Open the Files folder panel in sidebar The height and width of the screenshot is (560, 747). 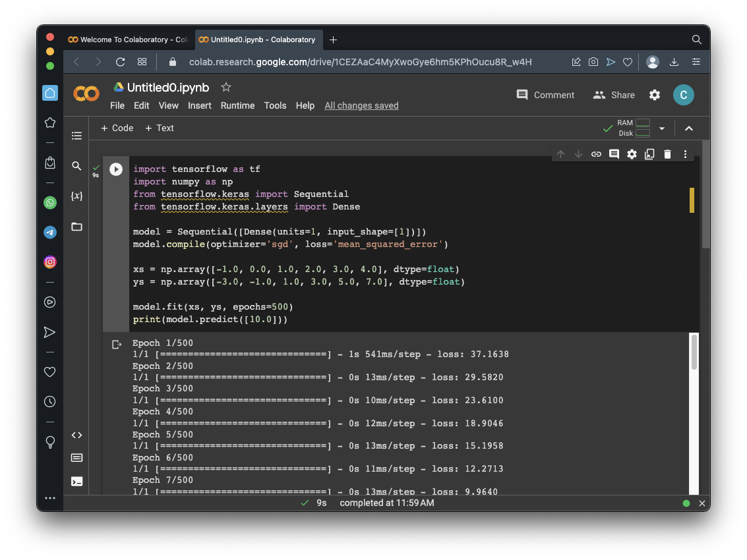tap(76, 227)
